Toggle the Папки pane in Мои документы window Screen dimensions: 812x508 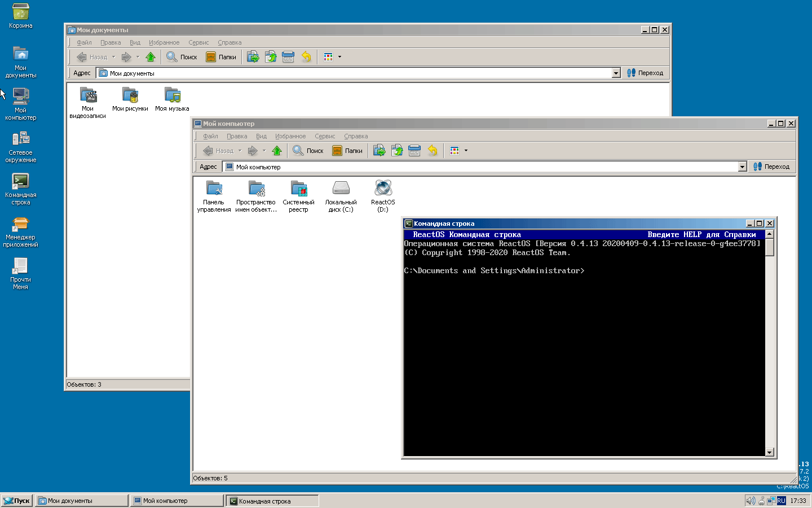(221, 57)
